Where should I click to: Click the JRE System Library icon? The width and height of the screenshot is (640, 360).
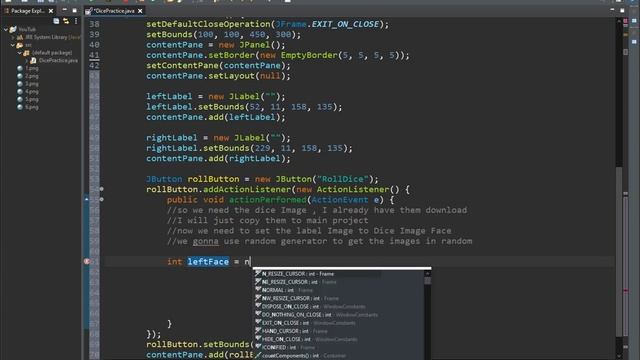20,37
